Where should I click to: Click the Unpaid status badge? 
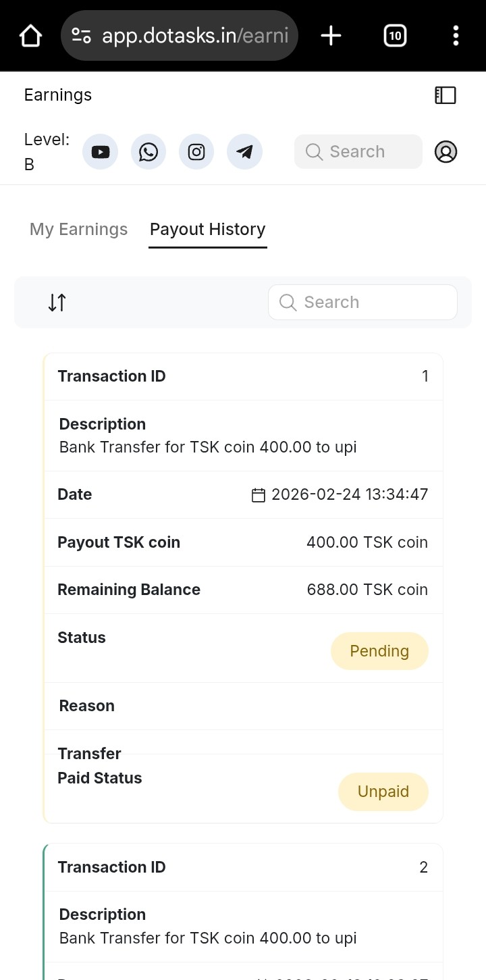click(383, 792)
